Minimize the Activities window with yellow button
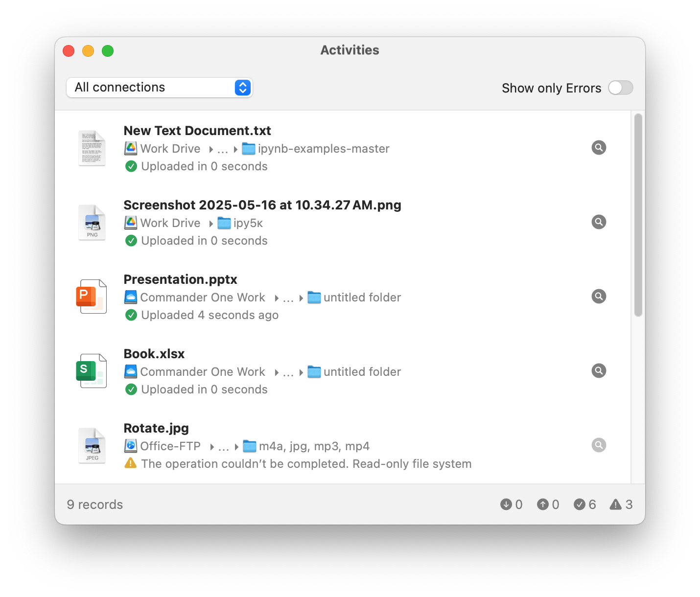 (88, 51)
